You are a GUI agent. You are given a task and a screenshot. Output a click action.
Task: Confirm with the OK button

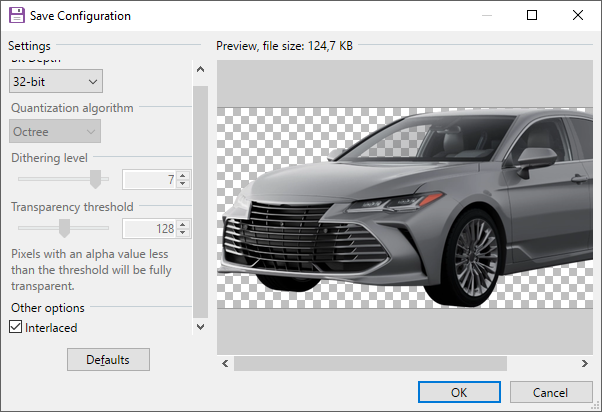(x=459, y=392)
